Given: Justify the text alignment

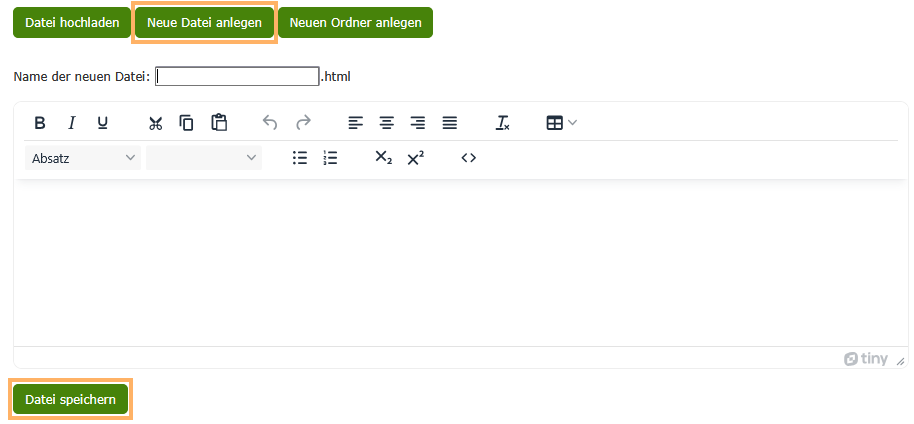Looking at the screenshot, I should (450, 123).
